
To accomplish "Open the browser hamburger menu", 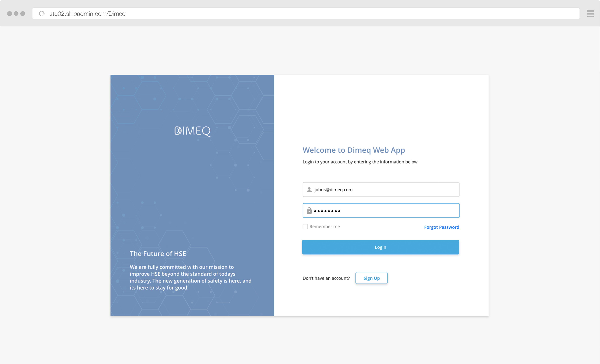I will 590,14.
